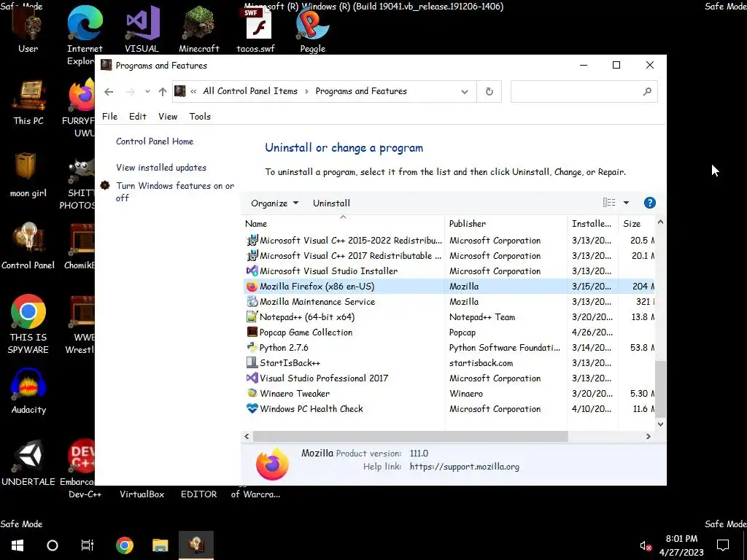Open the View menu
Screen dimensions: 747x560
tap(168, 116)
